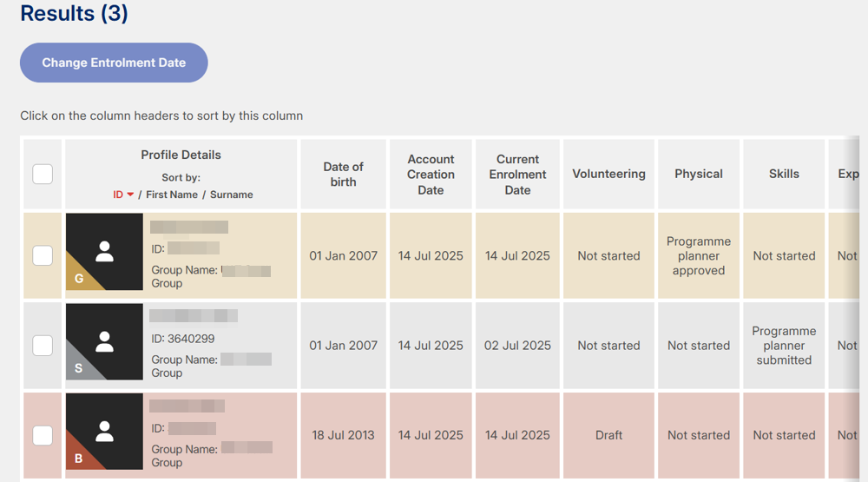
Task: Select the Gold row checkbox
Action: [x=43, y=255]
